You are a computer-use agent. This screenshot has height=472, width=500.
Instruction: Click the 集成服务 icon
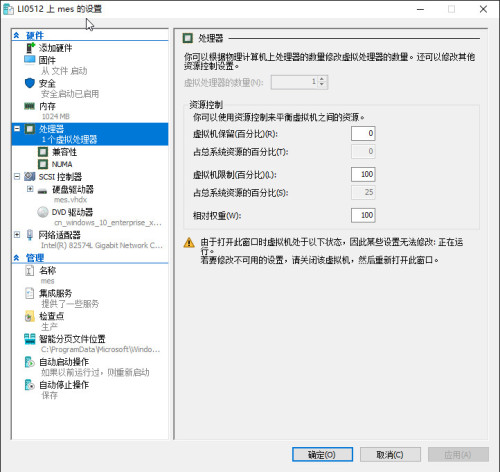click(30, 293)
